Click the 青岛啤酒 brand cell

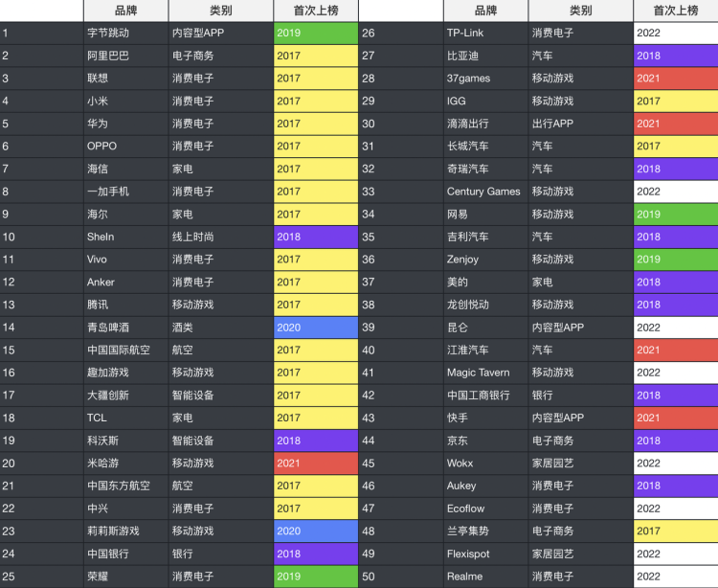[126, 328]
